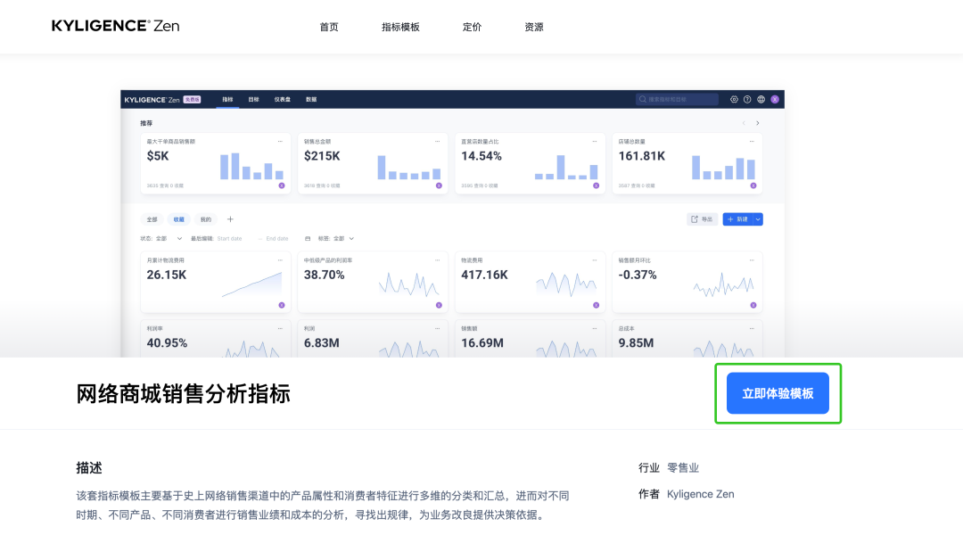Image resolution: width=963 pixels, height=560 pixels.
Task: Click the 零售业 industry value
Action: tap(683, 468)
